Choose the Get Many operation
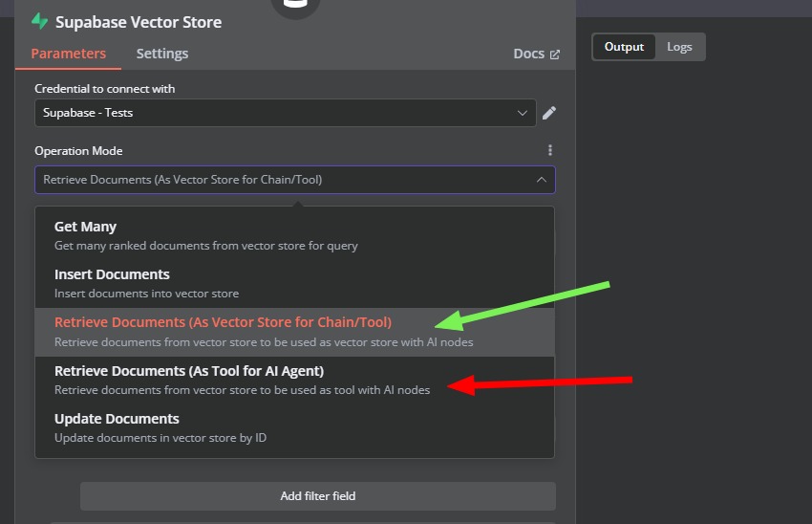 click(294, 236)
